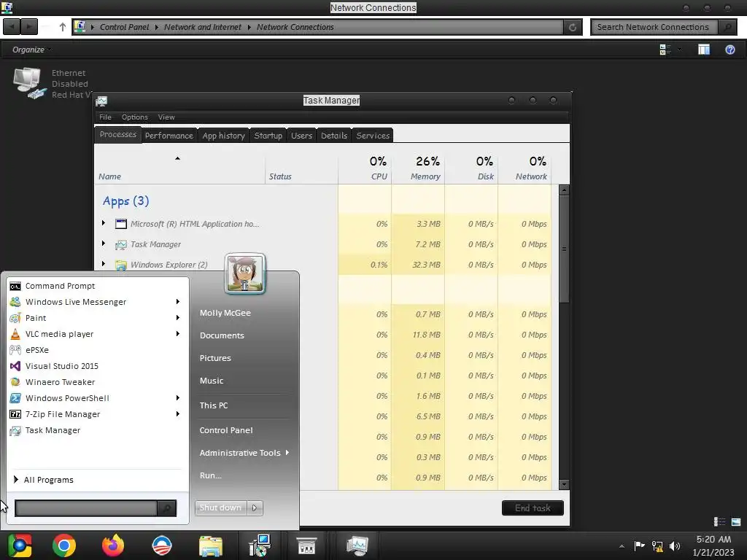Switch to Network Connections taskbar item
The image size is (747, 560).
(260, 545)
